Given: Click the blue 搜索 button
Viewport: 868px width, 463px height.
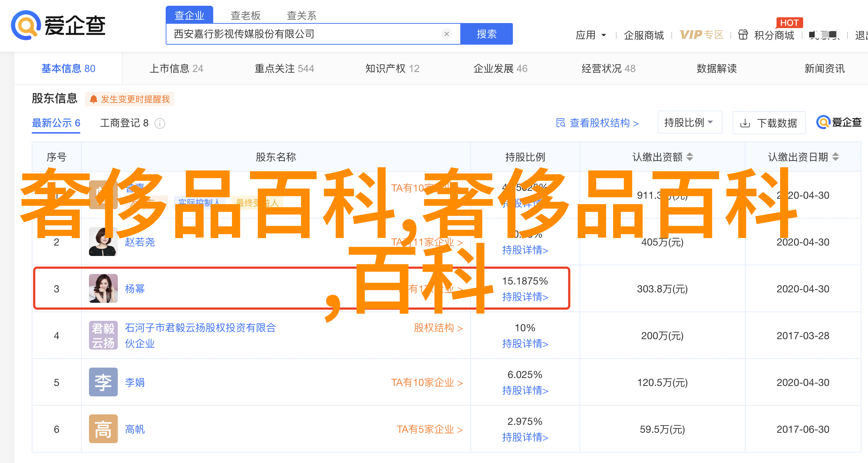Looking at the screenshot, I should pyautogui.click(x=487, y=34).
